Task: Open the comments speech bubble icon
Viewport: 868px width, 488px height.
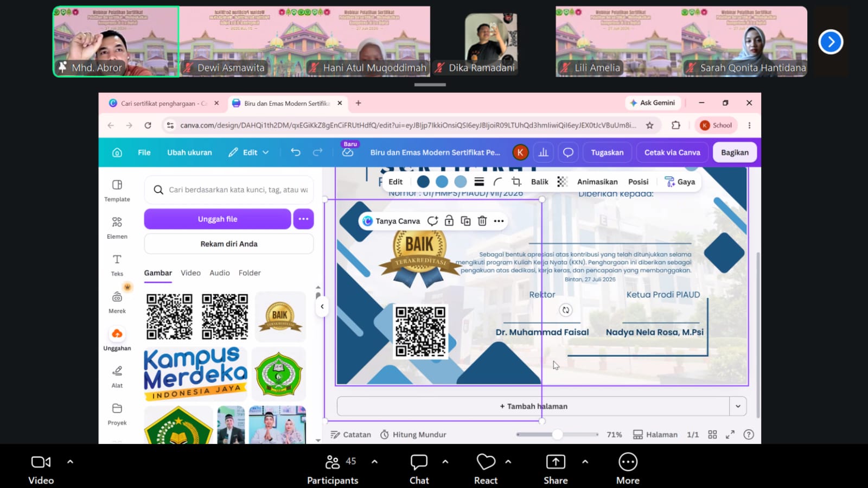Action: [568, 153]
